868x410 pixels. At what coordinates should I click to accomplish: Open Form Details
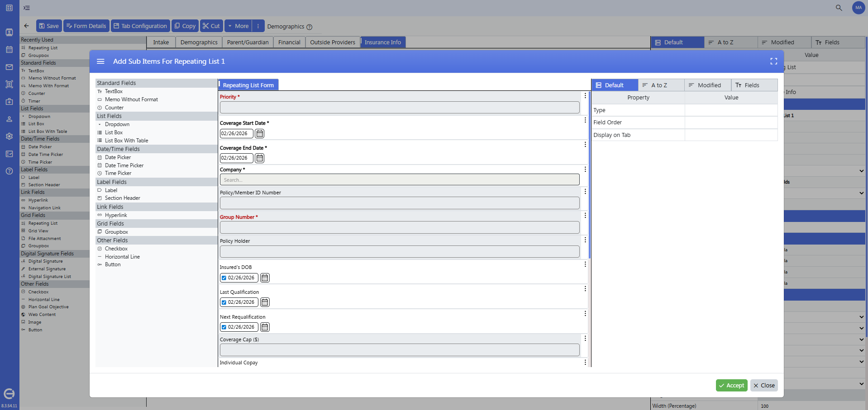(86, 26)
